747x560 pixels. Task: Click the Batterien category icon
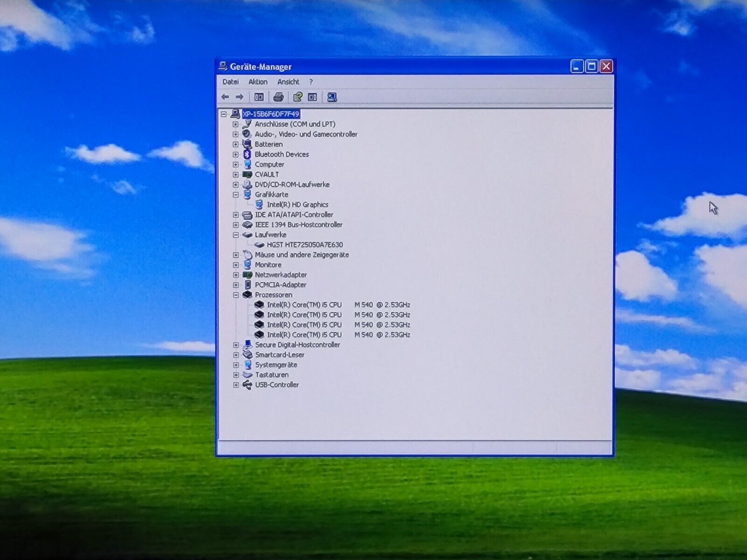point(247,144)
